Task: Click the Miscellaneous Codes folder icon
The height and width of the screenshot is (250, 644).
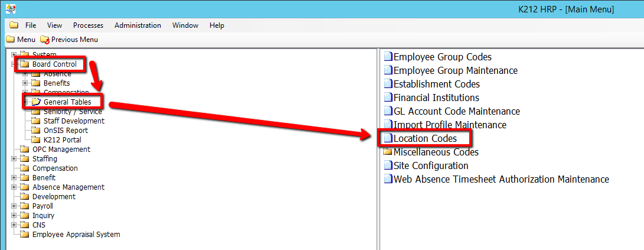Action: [388, 152]
